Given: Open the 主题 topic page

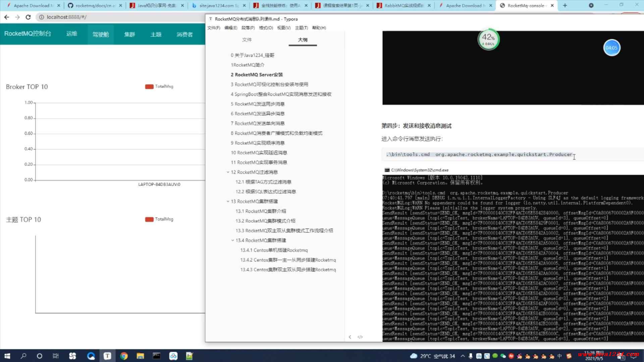Looking at the screenshot, I should [x=156, y=34].
